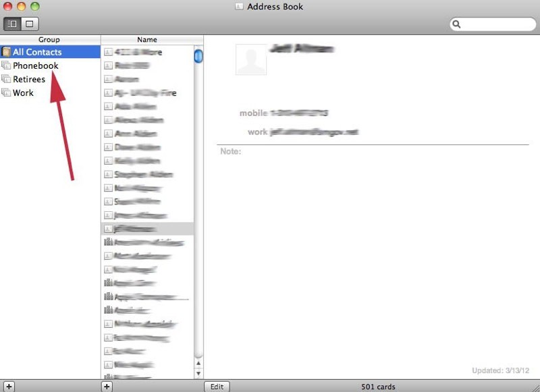Add new contact with plus button
This screenshot has width=540, height=392.
tap(107, 387)
